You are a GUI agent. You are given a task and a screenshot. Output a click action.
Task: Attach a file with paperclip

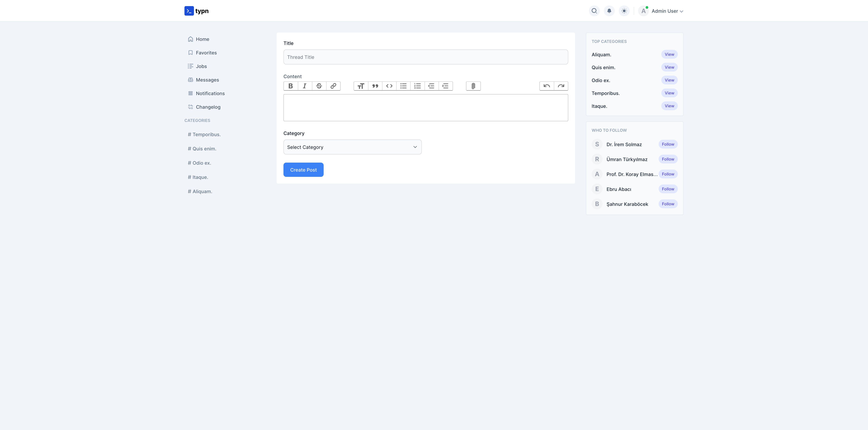[x=473, y=86]
